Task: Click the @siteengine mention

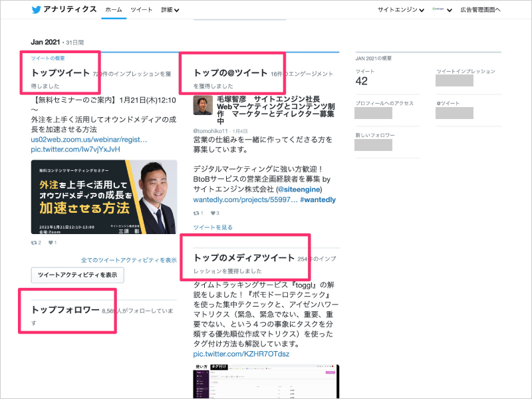Action: pyautogui.click(x=299, y=190)
